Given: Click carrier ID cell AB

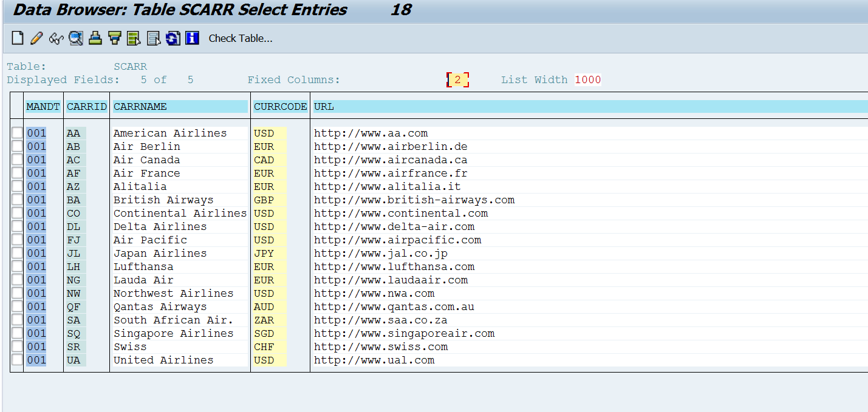Looking at the screenshot, I should [x=76, y=146].
